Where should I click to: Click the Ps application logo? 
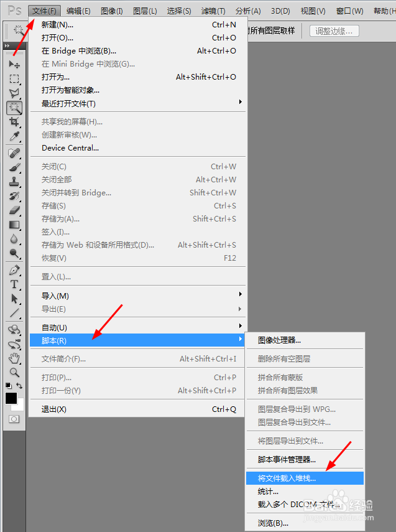click(14, 11)
